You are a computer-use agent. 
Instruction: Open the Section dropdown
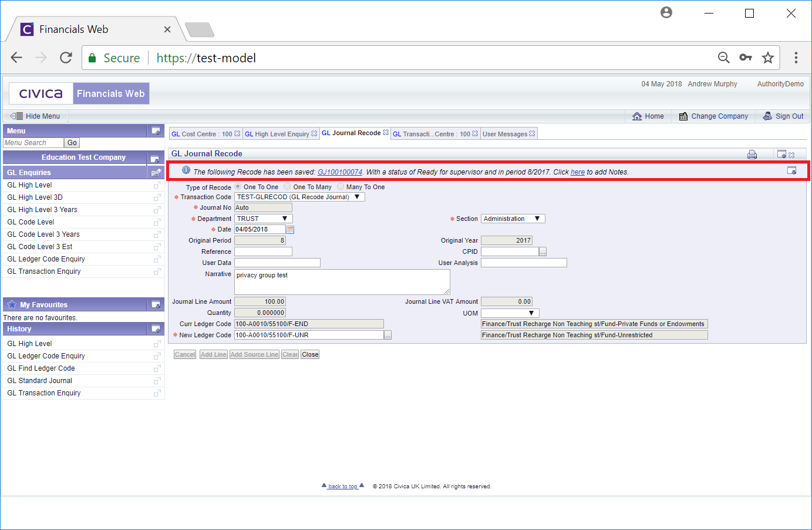click(x=513, y=219)
